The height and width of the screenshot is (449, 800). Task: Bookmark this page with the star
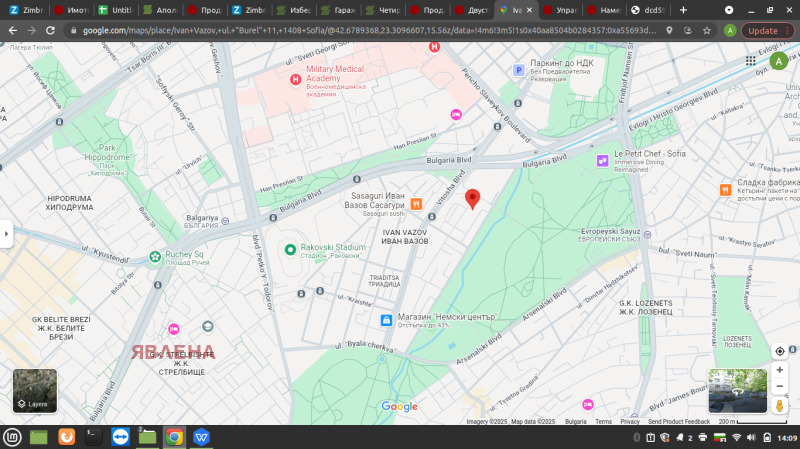pyautogui.click(x=707, y=31)
